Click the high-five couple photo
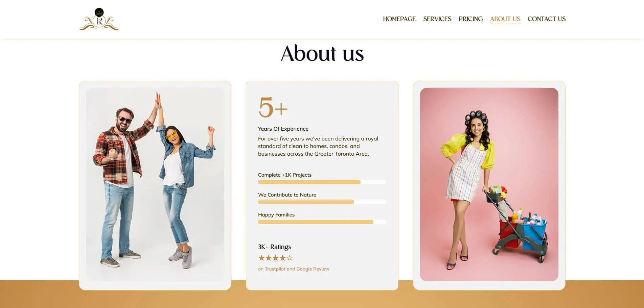The width and height of the screenshot is (644, 308). pos(155,184)
